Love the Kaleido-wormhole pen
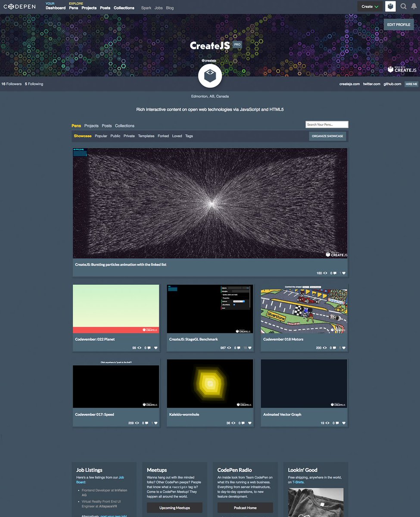Screen dimensions: 420x517 pyautogui.click(x=250, y=423)
